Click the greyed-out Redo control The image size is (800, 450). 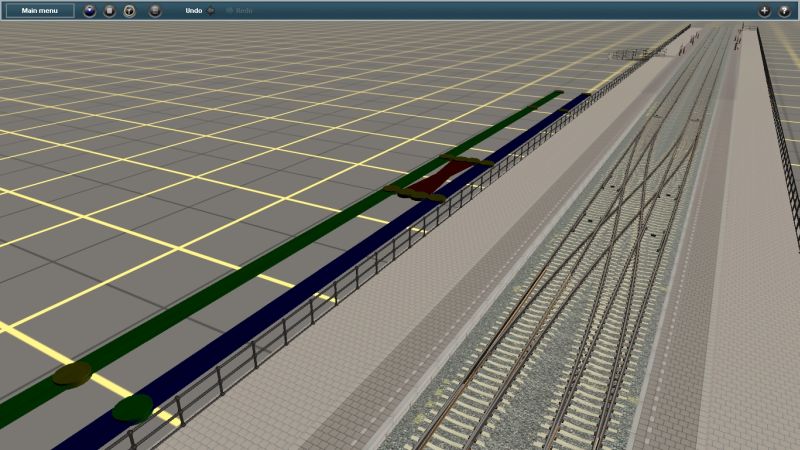(x=240, y=11)
